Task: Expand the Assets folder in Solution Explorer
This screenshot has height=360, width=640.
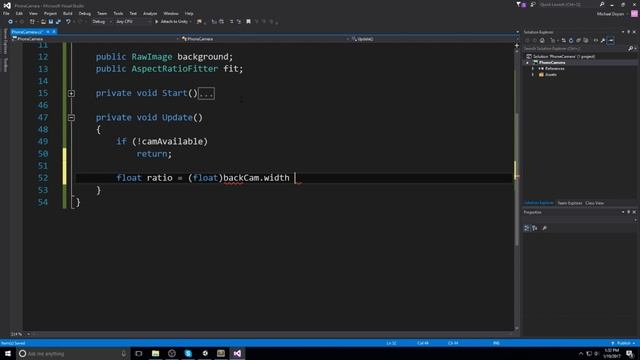Action: (533, 75)
